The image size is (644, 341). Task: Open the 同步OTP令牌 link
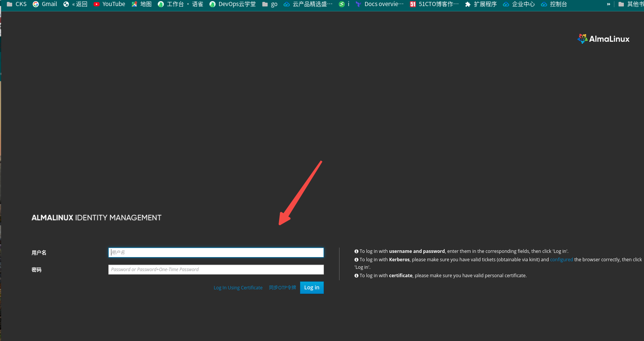282,288
